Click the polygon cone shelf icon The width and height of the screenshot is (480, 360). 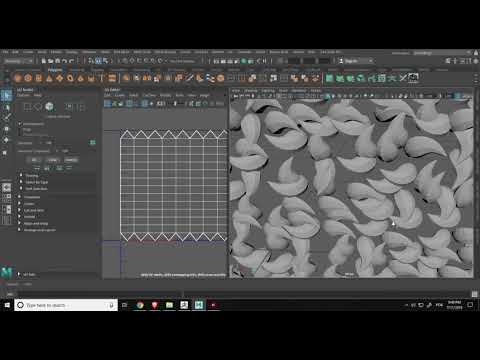pyautogui.click(x=49, y=78)
